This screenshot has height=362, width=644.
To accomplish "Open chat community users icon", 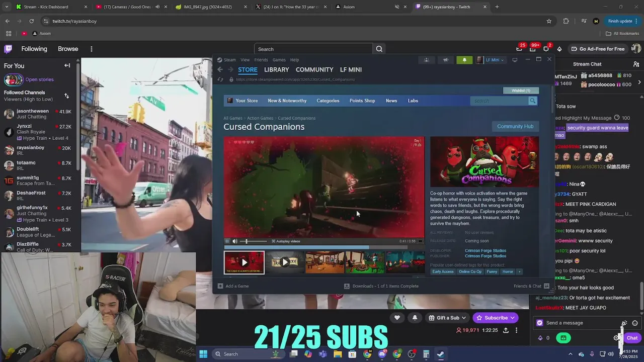I will [636, 64].
